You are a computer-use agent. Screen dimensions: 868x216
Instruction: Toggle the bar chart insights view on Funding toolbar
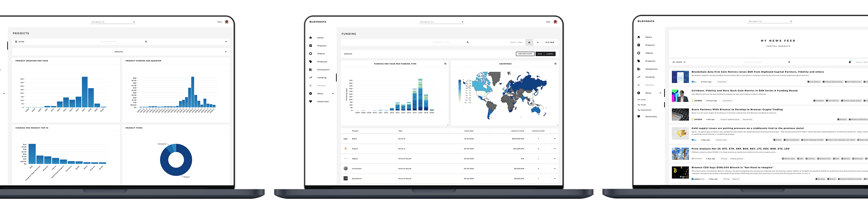click(529, 43)
